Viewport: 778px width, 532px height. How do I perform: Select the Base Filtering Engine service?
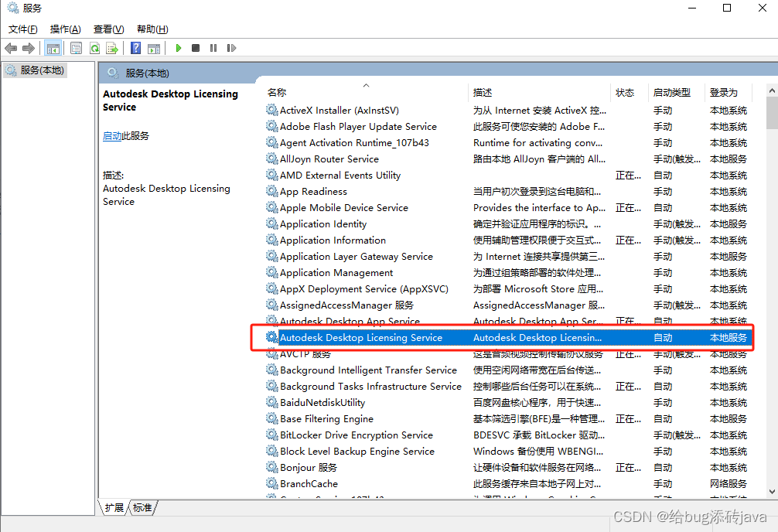(x=509, y=419)
